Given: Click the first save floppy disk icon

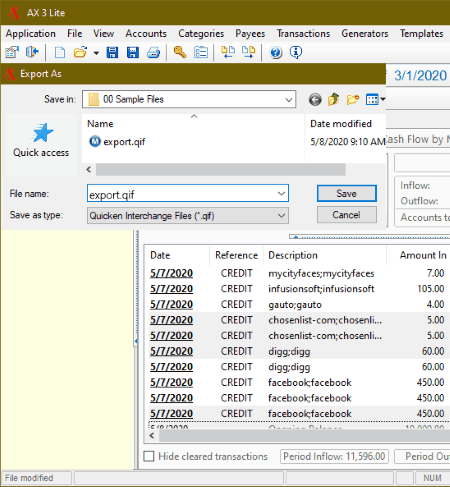Looking at the screenshot, I should click(112, 52).
